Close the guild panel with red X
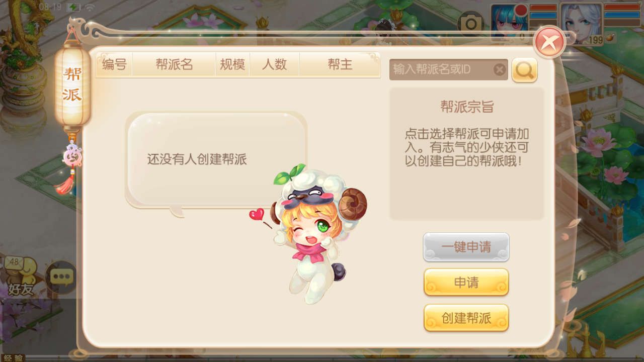Image resolution: width=644 pixels, height=362 pixels. 549,42
